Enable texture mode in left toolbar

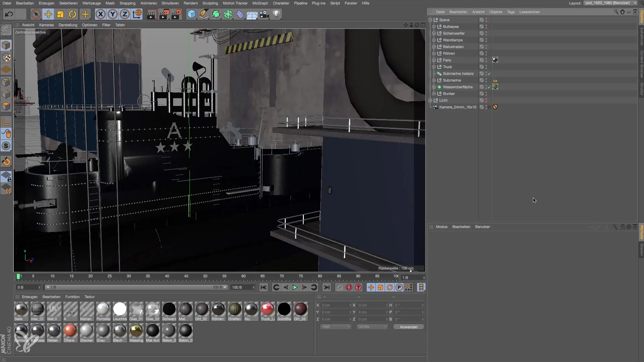click(6, 58)
